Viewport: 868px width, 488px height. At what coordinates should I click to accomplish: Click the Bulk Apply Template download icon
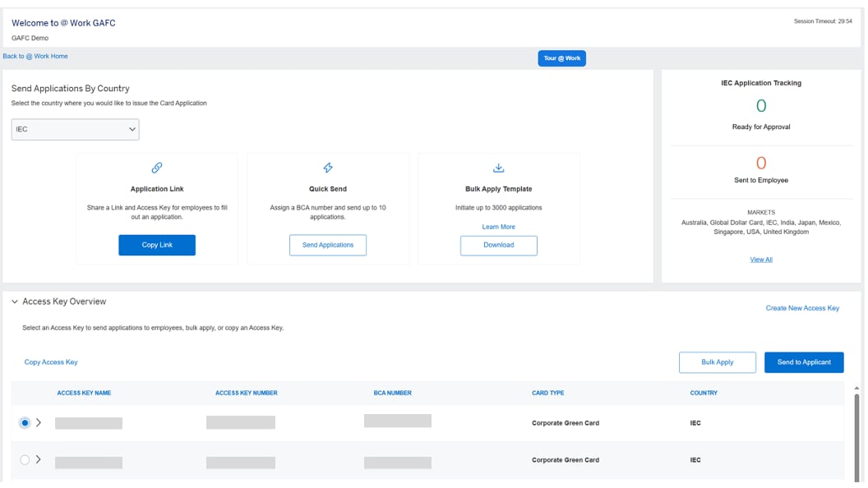click(498, 167)
